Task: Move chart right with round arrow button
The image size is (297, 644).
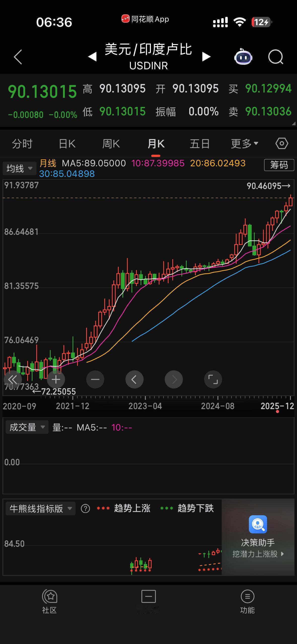Action: 174,379
